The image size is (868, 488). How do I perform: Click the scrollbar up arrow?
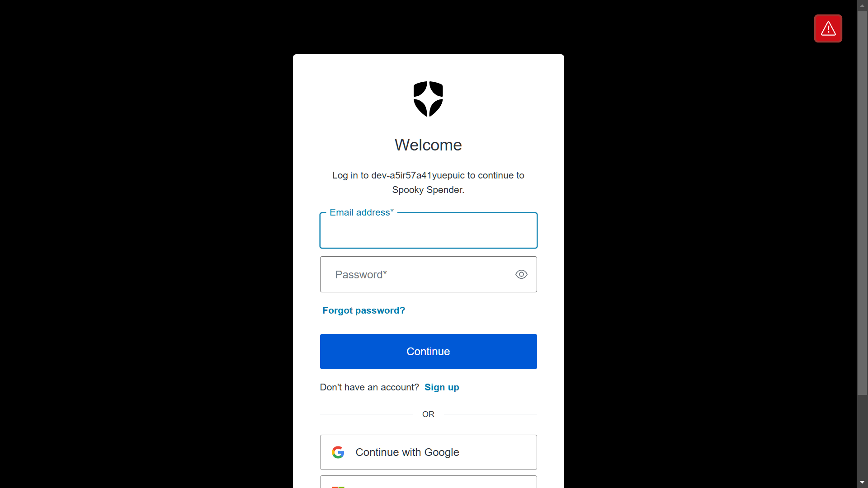point(862,6)
